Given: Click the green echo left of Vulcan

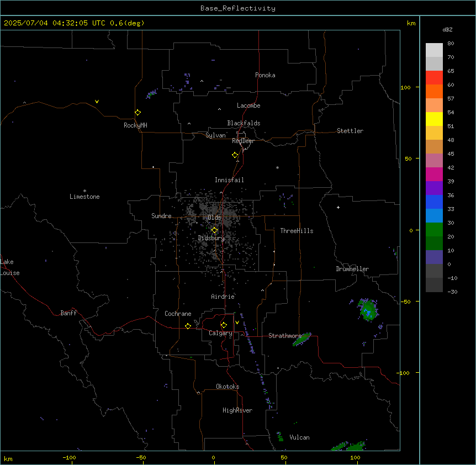Looking at the screenshot, I should point(280,436).
